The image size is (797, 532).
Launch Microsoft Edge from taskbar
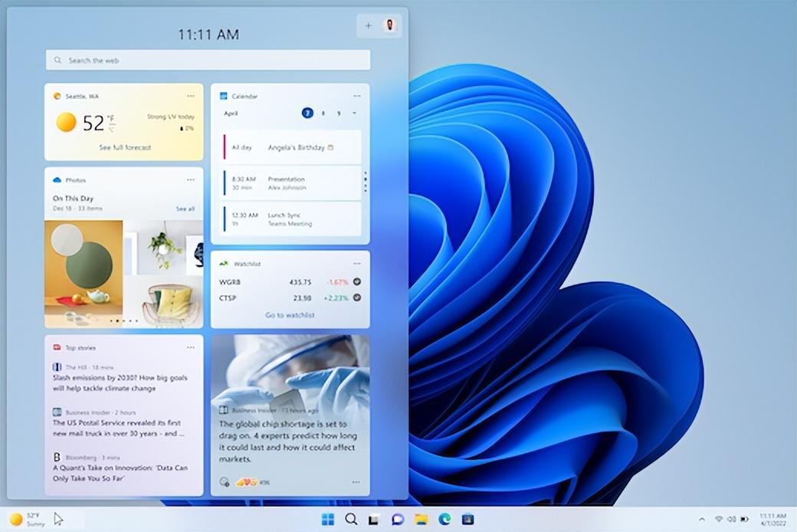click(x=444, y=519)
